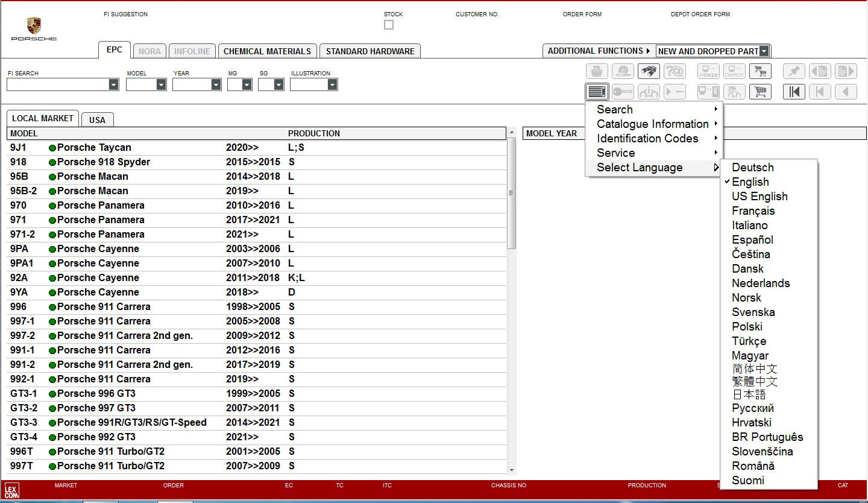Choose Deutsch from the language submenu

[x=752, y=168]
